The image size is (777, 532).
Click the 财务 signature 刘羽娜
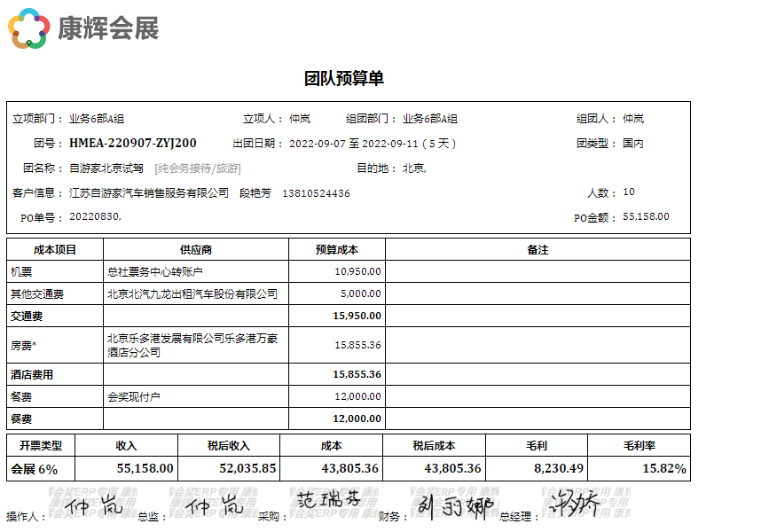(454, 507)
